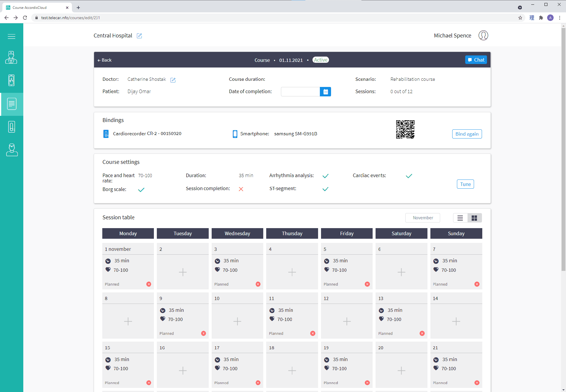Open the date of completion calendar
The height and width of the screenshot is (392, 566).
(325, 92)
